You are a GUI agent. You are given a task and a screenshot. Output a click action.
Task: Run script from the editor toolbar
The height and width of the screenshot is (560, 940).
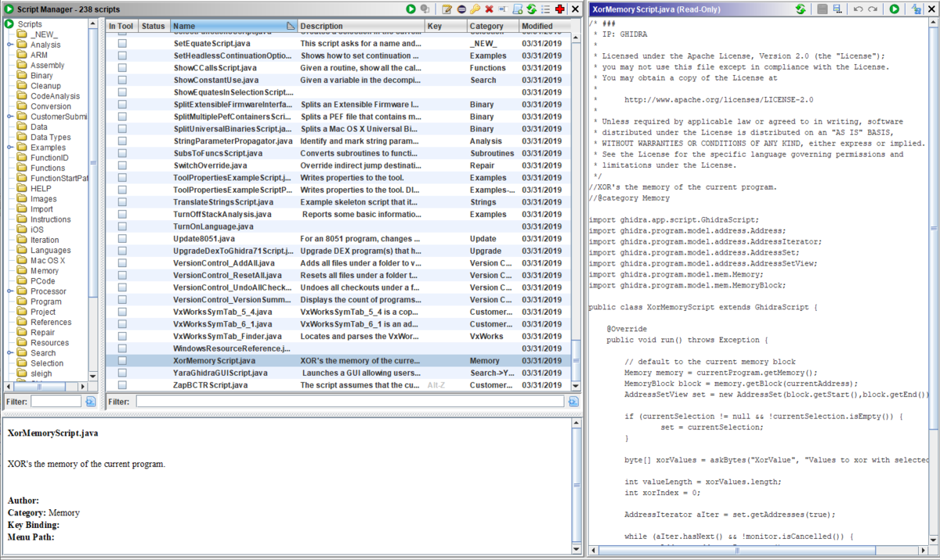pyautogui.click(x=894, y=9)
